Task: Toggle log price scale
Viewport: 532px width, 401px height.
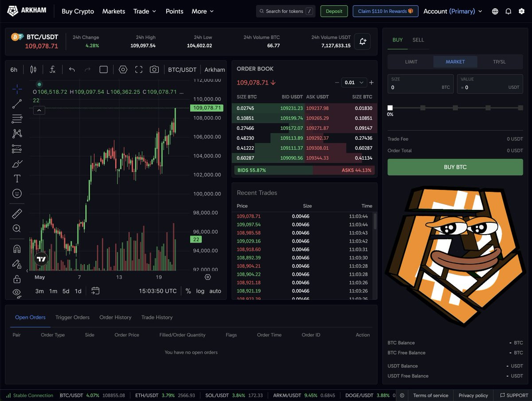Action: [200, 291]
